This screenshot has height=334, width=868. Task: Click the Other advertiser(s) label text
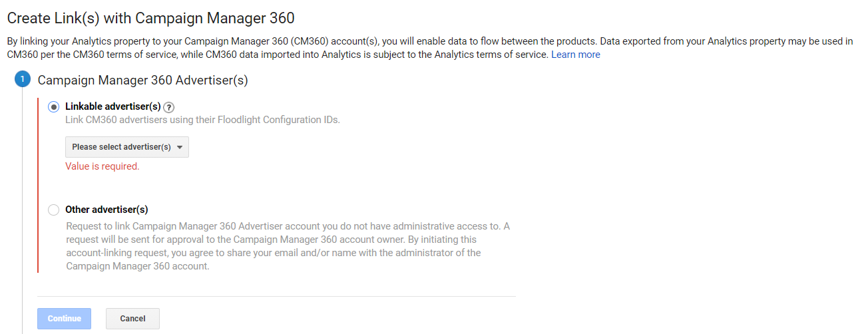(107, 210)
